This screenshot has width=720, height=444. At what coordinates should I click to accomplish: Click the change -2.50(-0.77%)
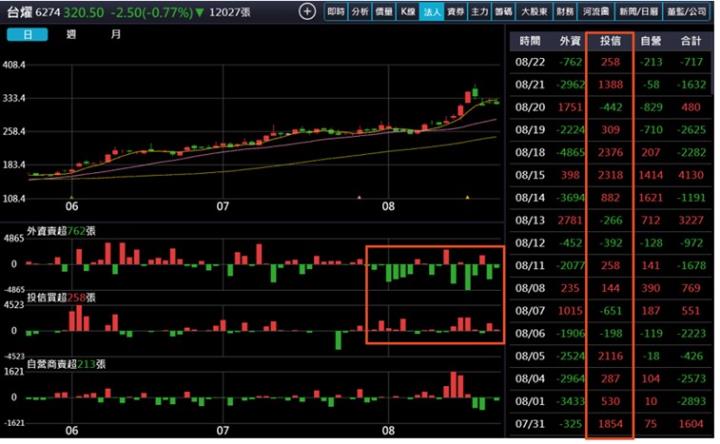152,12
